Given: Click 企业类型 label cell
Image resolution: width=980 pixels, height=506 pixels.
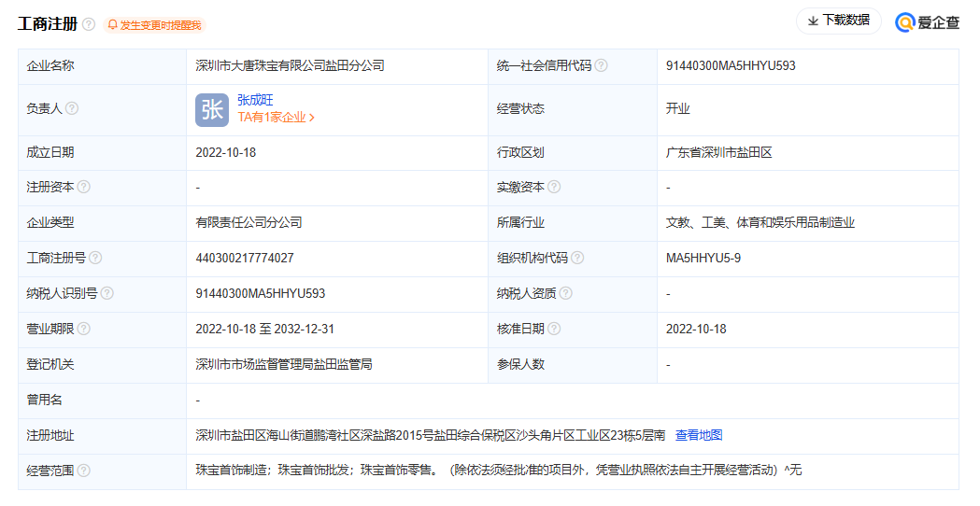Looking at the screenshot, I should [x=103, y=223].
